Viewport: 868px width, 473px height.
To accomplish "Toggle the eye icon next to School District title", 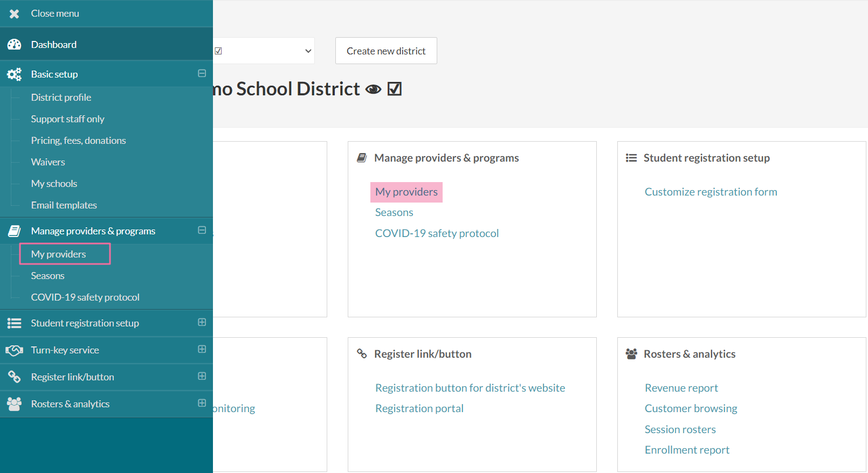I will [x=373, y=89].
